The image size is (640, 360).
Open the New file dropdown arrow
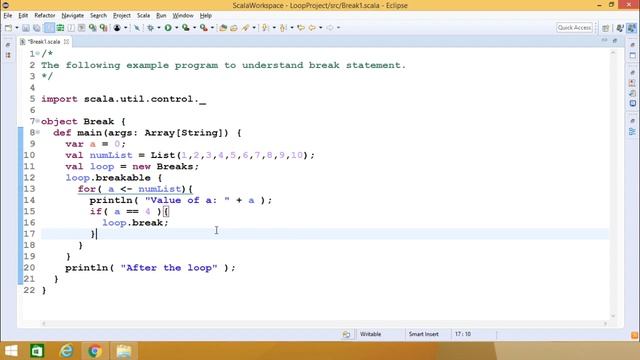click(x=17, y=28)
